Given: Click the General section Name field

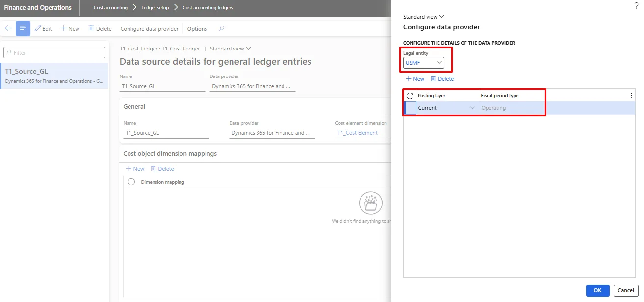Looking at the screenshot, I should [166, 133].
